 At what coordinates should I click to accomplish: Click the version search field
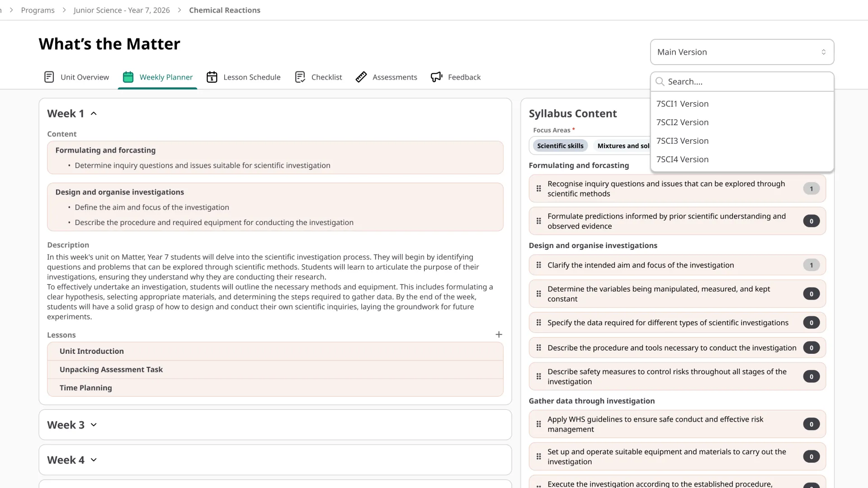point(746,82)
